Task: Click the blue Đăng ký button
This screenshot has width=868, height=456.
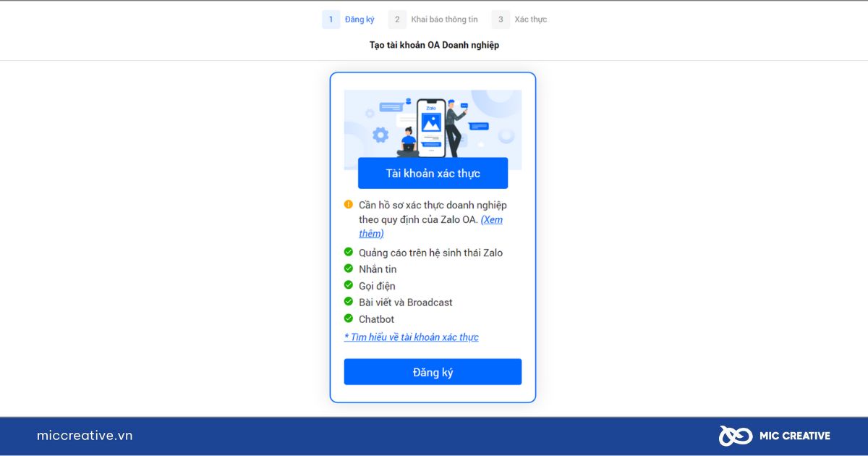Action: (x=433, y=372)
